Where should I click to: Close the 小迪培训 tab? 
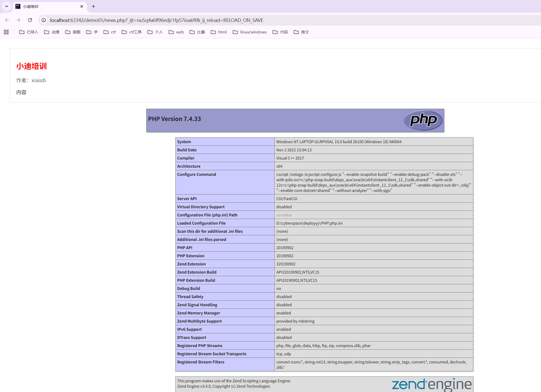pos(82,6)
